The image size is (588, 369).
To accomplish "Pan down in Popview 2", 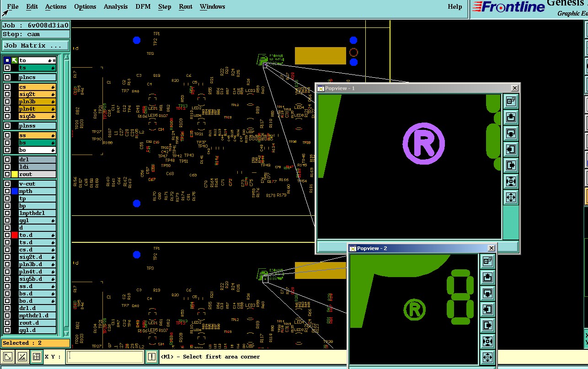I will tap(487, 294).
